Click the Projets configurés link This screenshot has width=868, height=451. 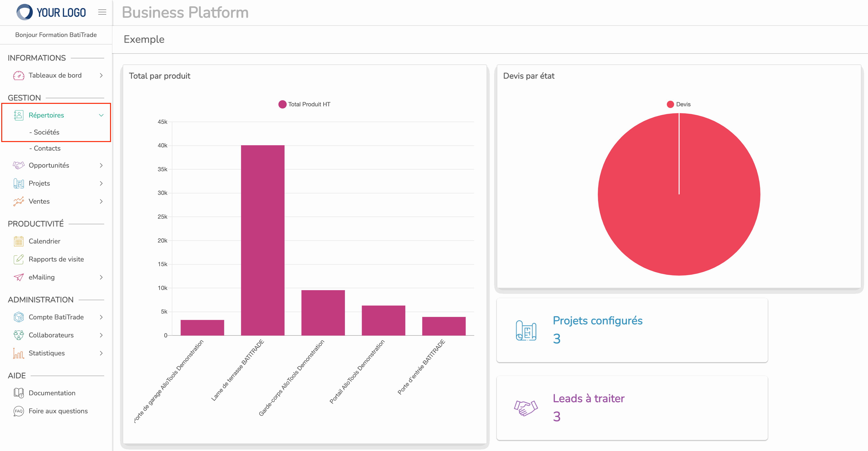click(x=597, y=321)
